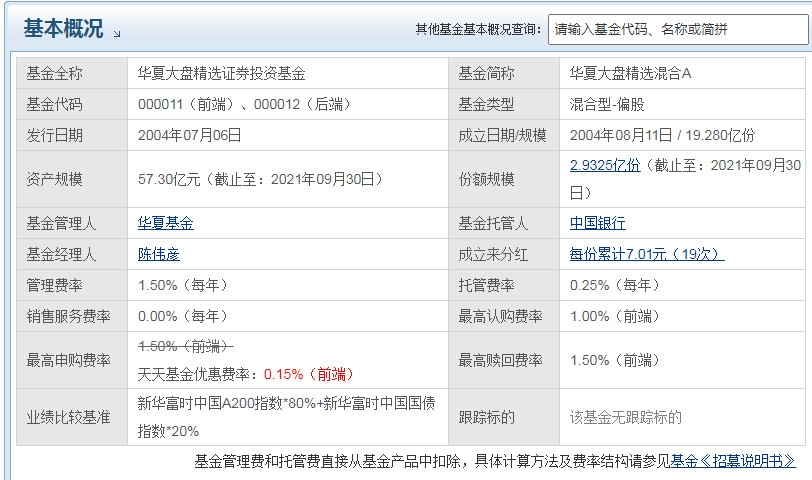The width and height of the screenshot is (812, 480).
Task: Select the 最高赎回费率 value 1.50%（前端）
Action: click(615, 360)
